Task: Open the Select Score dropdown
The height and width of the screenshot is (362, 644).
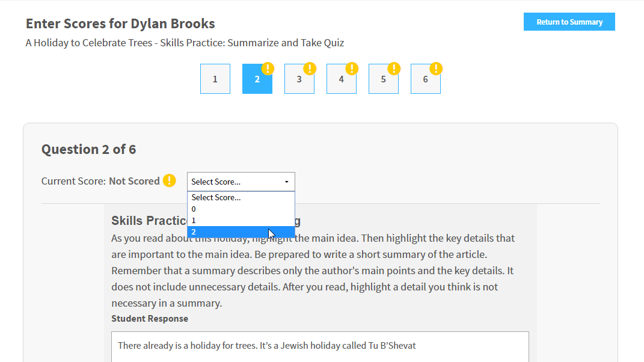Action: pyautogui.click(x=241, y=182)
